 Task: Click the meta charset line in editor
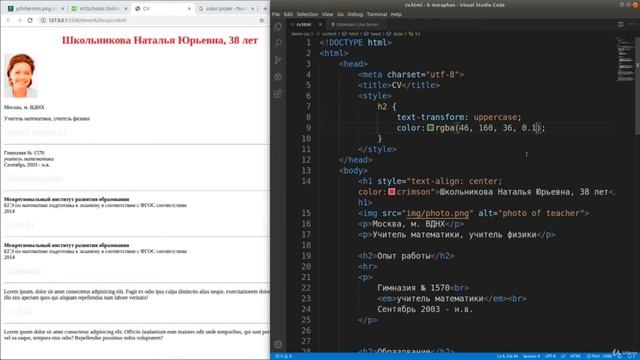[411, 75]
